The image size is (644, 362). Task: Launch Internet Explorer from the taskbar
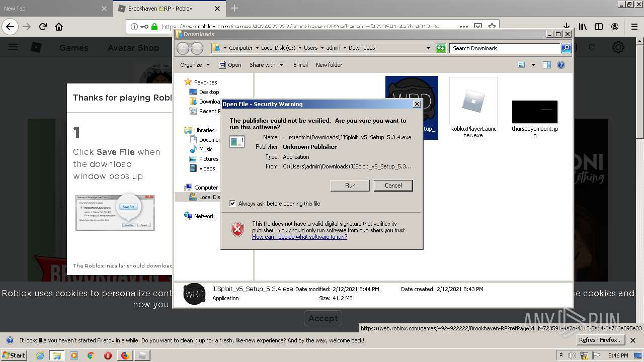[x=40, y=355]
